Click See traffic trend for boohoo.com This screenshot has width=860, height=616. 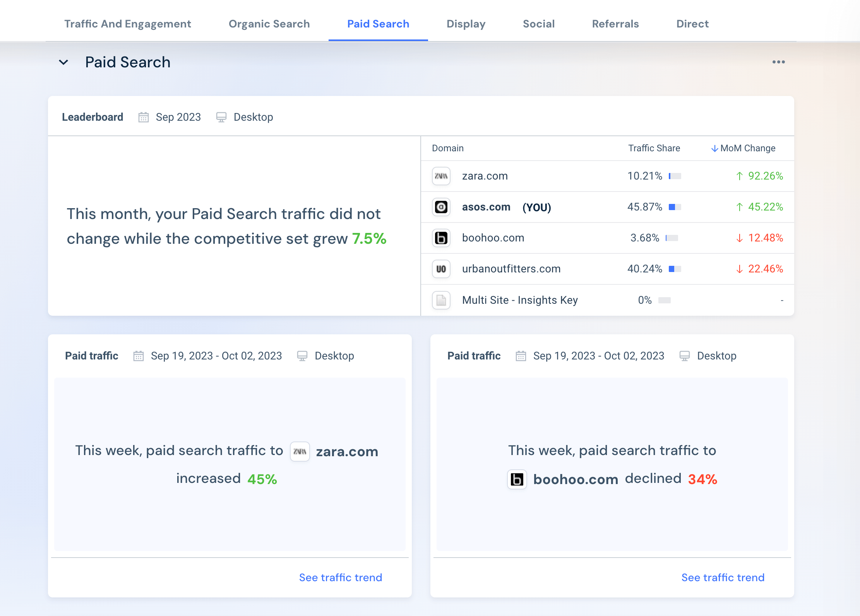[x=723, y=577]
